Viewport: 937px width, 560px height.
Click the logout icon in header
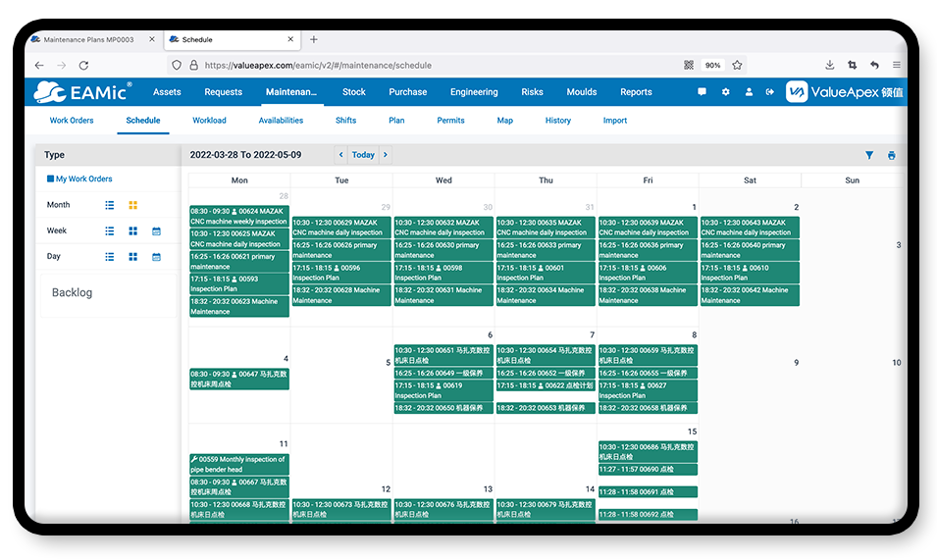coord(769,92)
